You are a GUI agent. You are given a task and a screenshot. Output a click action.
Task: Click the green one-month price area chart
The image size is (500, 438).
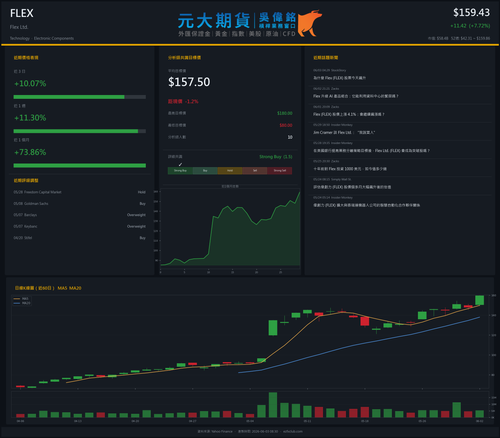[x=230, y=228]
